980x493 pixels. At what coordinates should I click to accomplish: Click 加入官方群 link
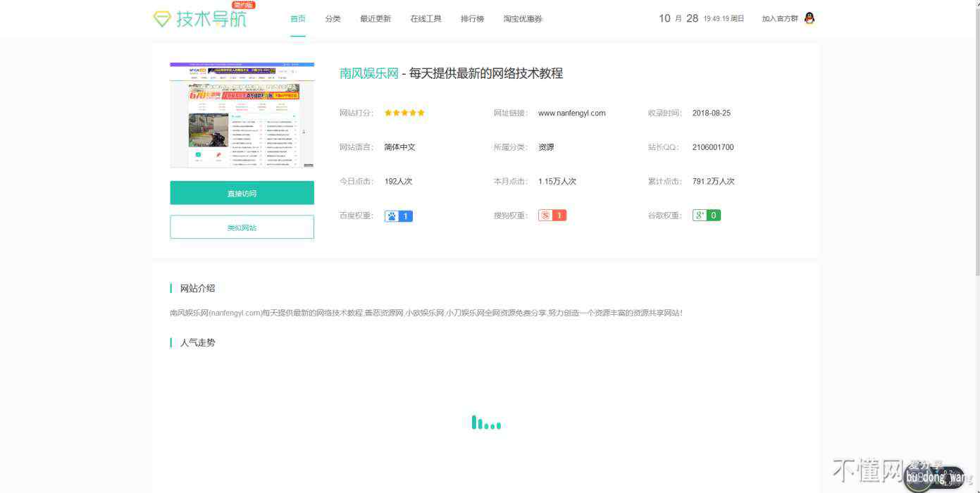(780, 19)
